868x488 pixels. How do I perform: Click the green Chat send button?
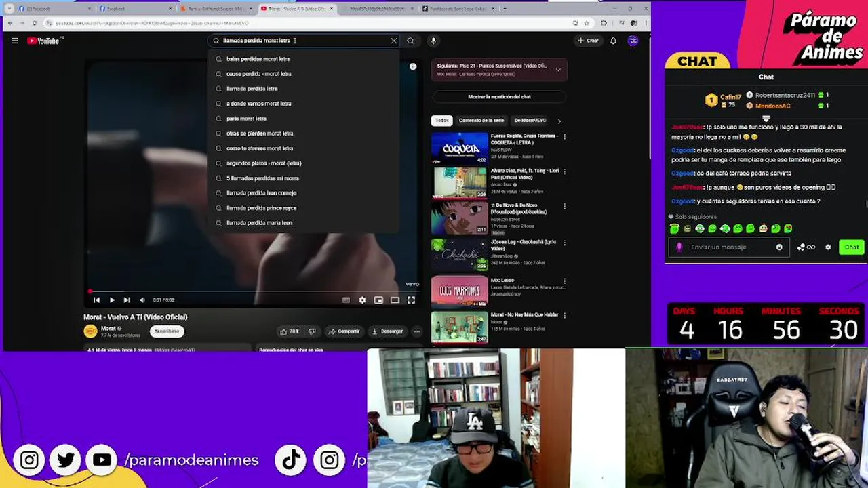tap(851, 247)
